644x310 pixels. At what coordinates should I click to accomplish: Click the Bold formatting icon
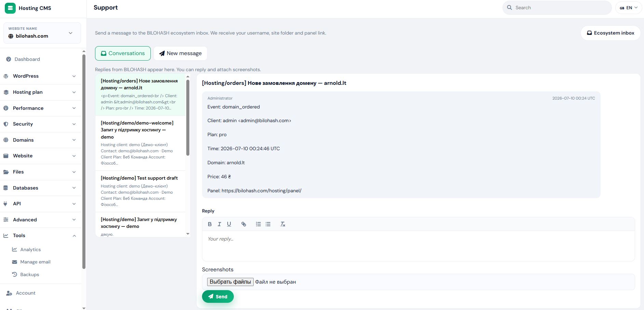pyautogui.click(x=210, y=224)
